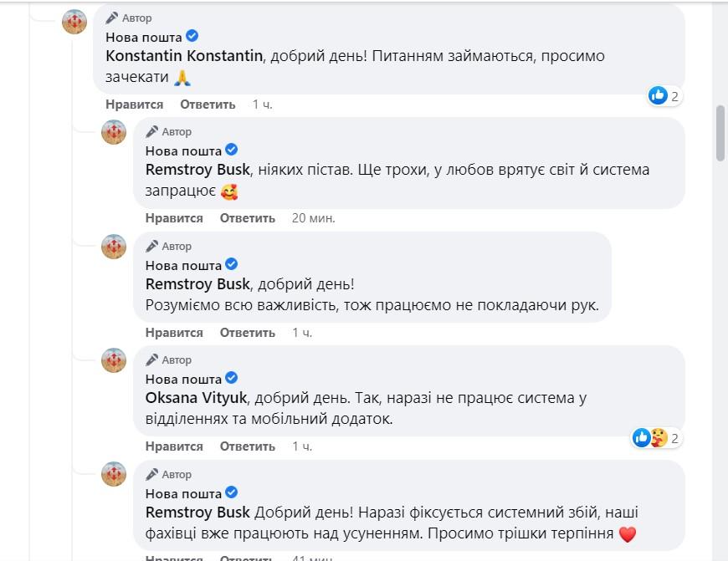The width and height of the screenshot is (728, 561).
Task: Click the verified badge in the topmost comment
Action: pos(192,37)
